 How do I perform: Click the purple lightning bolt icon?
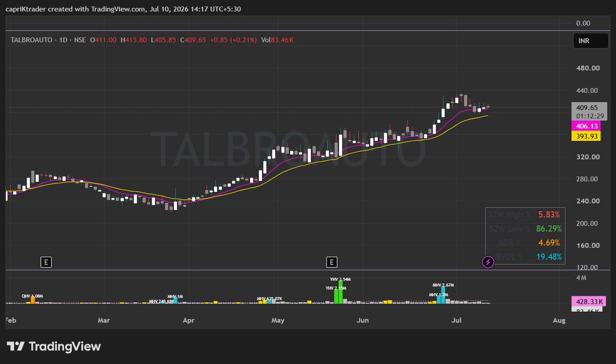[x=488, y=262]
